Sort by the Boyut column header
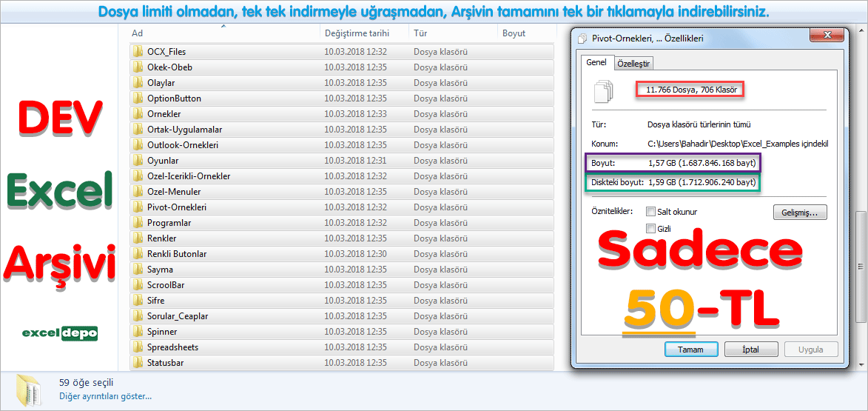This screenshot has width=868, height=411. (x=514, y=33)
